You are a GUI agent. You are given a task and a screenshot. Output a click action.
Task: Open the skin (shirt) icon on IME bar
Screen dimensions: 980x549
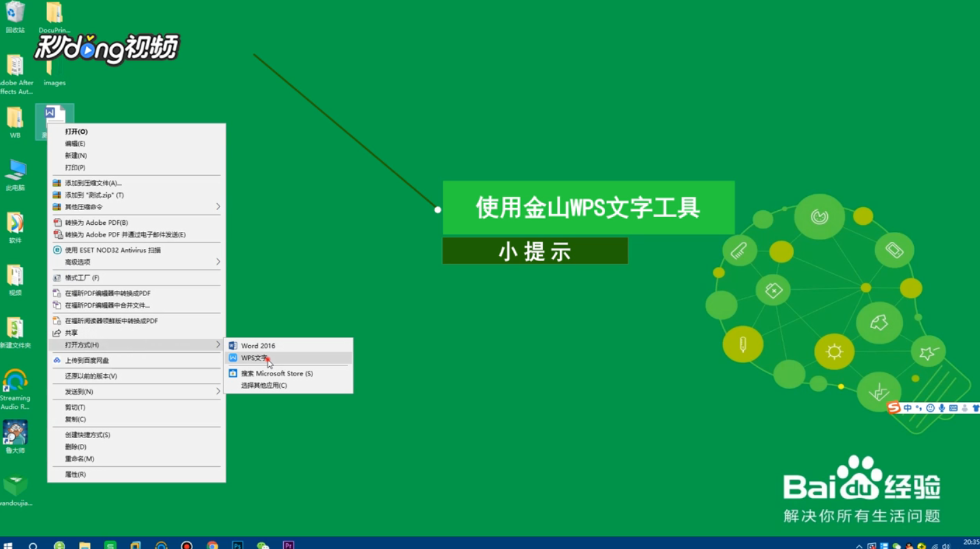tap(976, 408)
